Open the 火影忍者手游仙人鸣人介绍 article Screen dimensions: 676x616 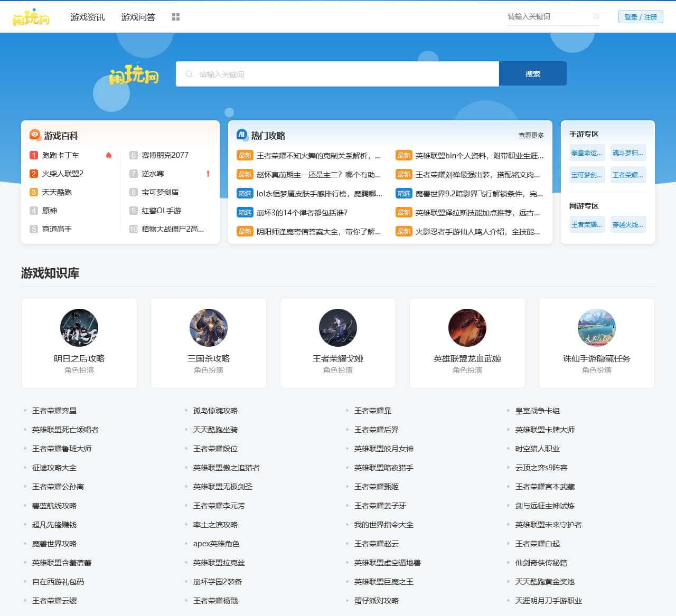pos(478,232)
